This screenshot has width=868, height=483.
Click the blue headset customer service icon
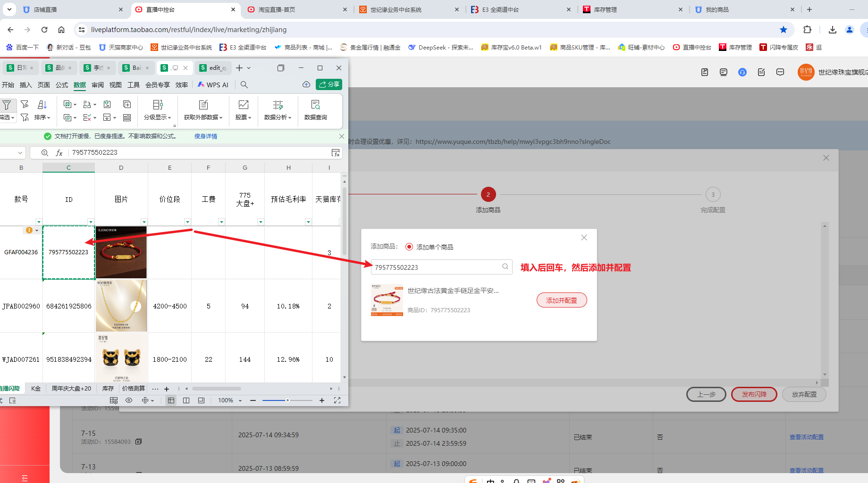pos(742,72)
